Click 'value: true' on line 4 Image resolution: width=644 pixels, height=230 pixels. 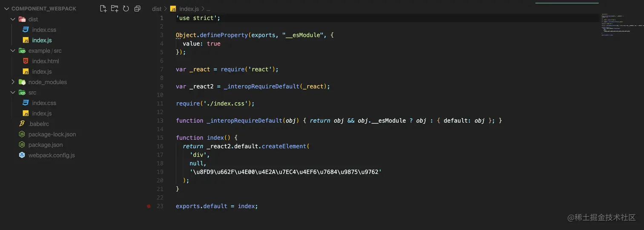(x=201, y=43)
